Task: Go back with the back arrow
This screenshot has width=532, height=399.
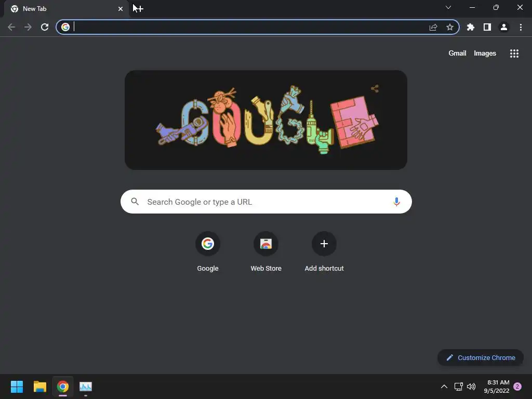Action: coord(11,27)
